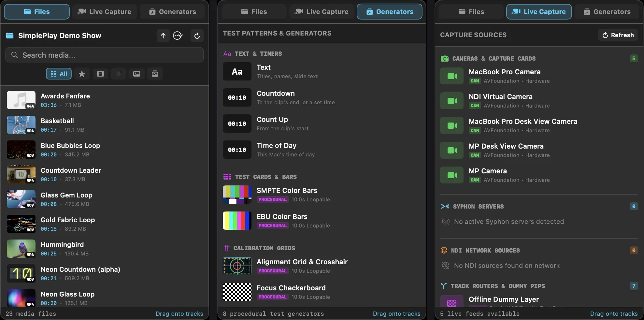Click the 'Neon Countdown (alpha)' file name
Screen dimensions: 644x320
(x=80, y=269)
